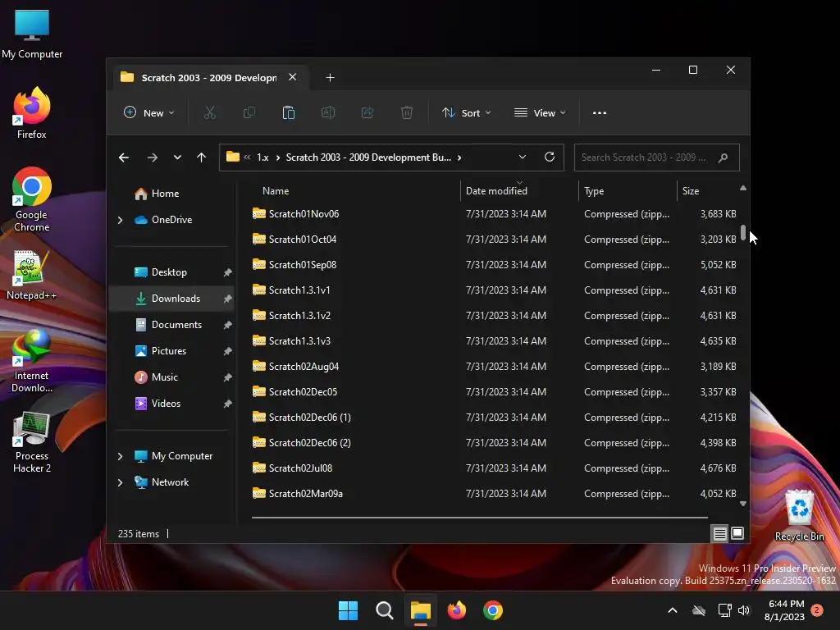Open Internet Download Manager desktop icon

(x=32, y=362)
